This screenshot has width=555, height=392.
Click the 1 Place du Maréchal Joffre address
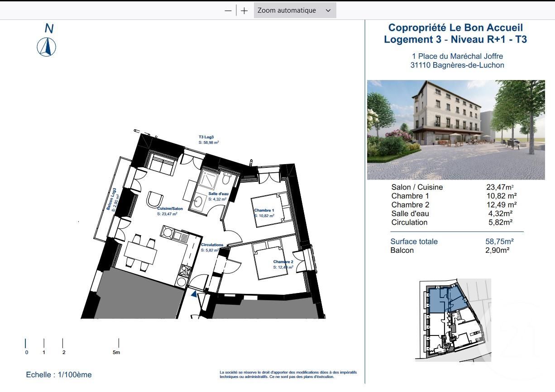(x=457, y=57)
